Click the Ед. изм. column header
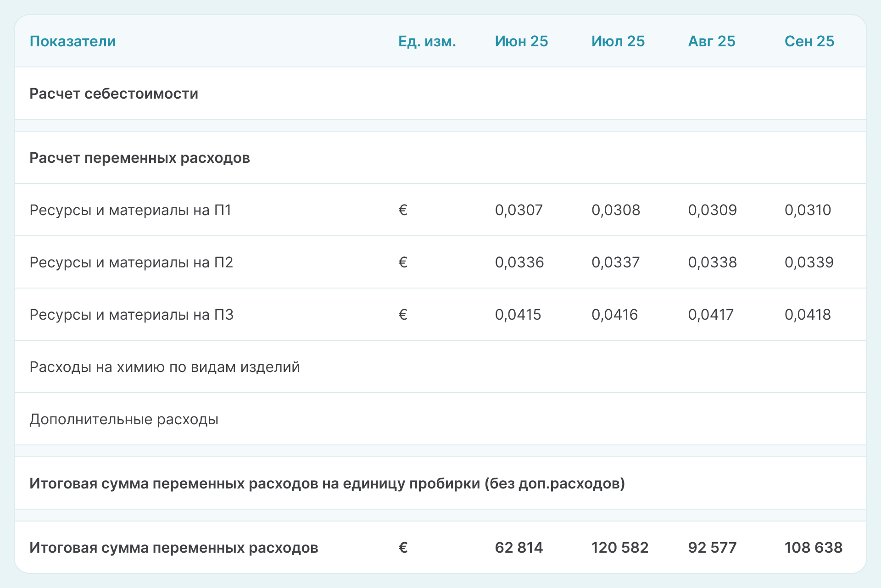Viewport: 881px width, 588px height. (427, 41)
